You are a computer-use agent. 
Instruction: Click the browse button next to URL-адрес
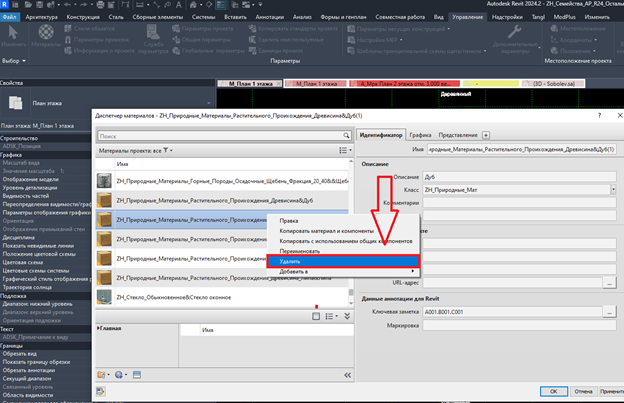coord(609,283)
